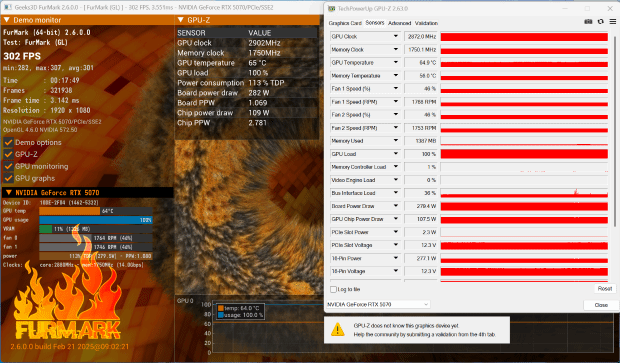Screen dimensions: 620x363
Task: Click the Memory Temperature 58.0 °C value
Action: [421, 76]
